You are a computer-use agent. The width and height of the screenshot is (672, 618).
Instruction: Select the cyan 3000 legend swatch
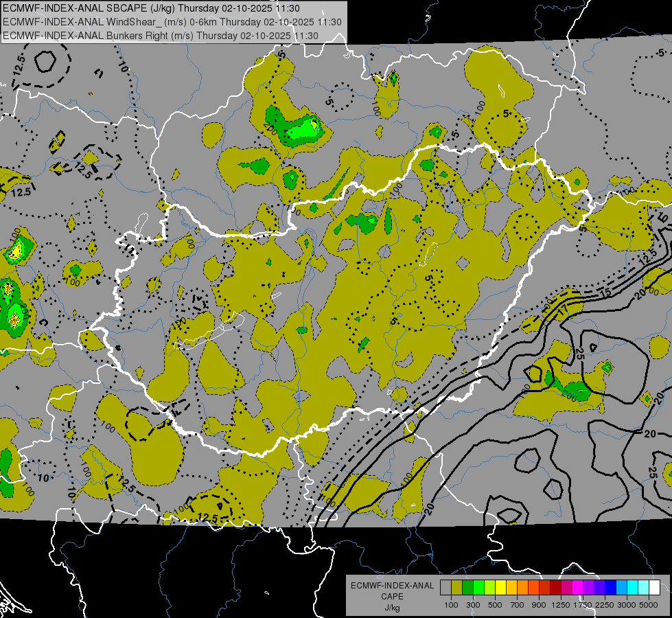pyautogui.click(x=633, y=588)
